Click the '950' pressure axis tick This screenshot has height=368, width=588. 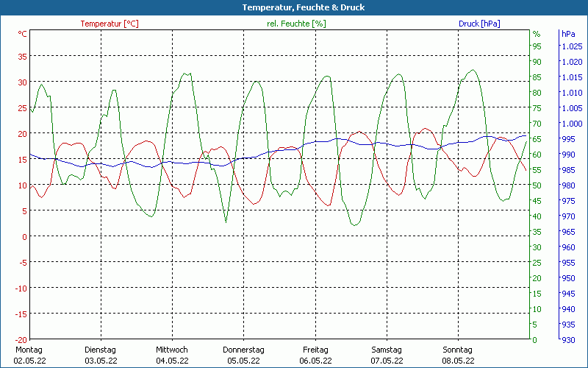(568, 278)
